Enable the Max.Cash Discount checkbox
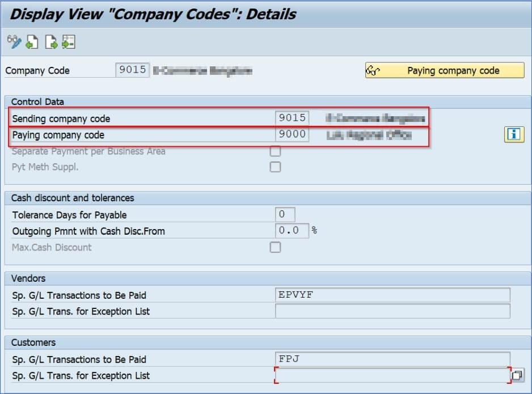 [275, 247]
